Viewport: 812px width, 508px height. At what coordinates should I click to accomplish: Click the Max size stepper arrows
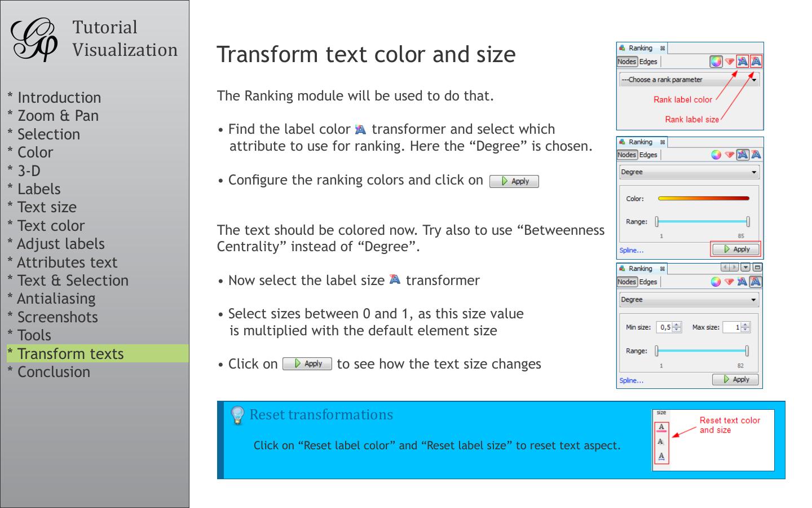click(745, 327)
